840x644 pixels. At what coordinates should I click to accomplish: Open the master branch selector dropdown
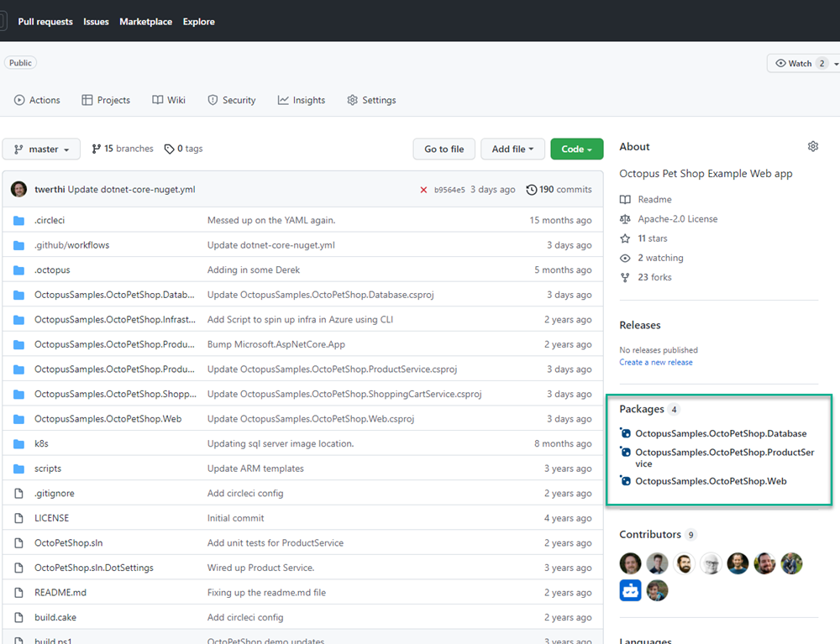tap(40, 148)
